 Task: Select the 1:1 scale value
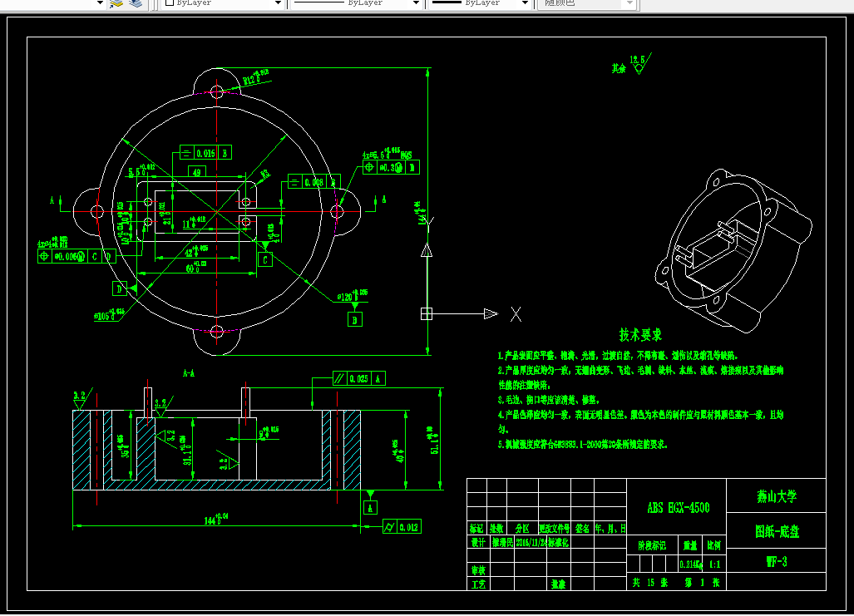[714, 564]
